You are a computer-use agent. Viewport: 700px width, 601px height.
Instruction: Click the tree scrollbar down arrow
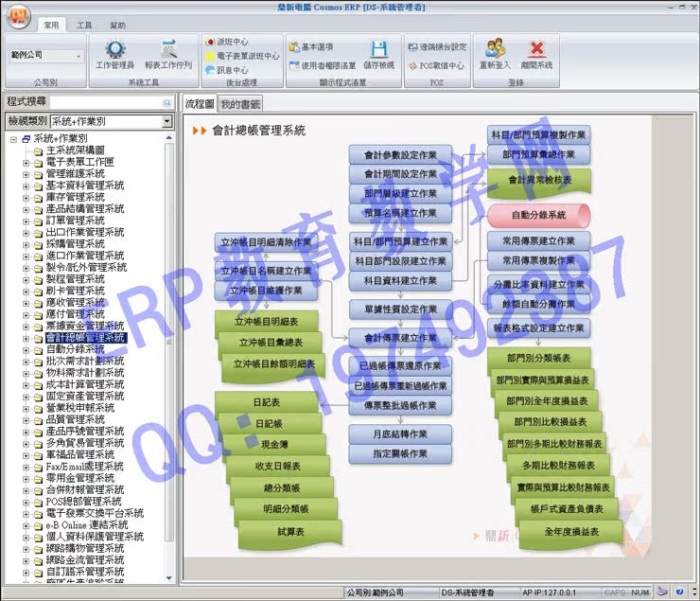(168, 577)
